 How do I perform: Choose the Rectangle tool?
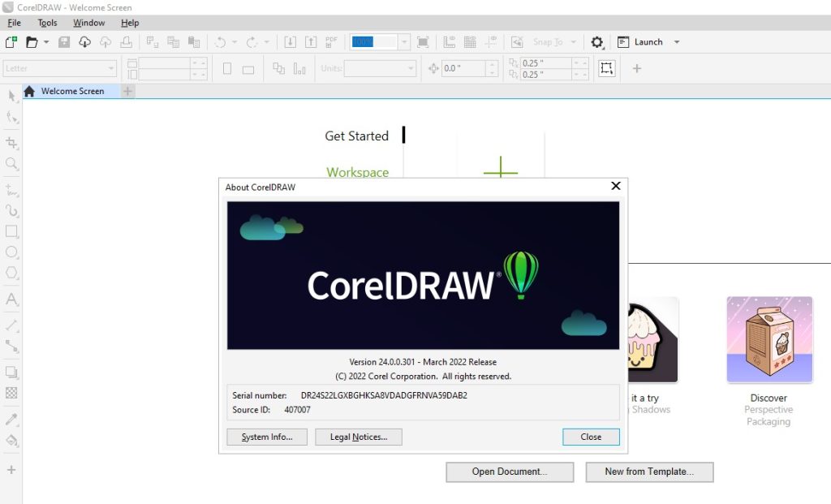pyautogui.click(x=11, y=231)
